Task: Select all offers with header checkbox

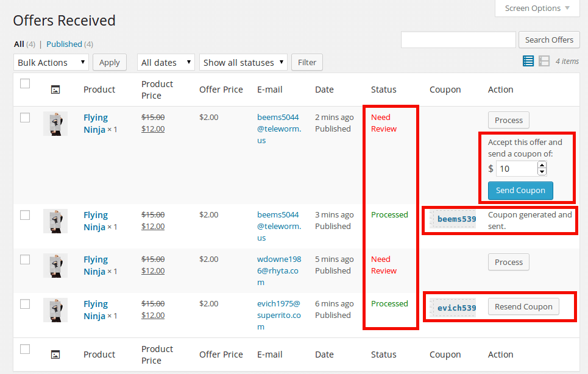Action: coord(25,83)
